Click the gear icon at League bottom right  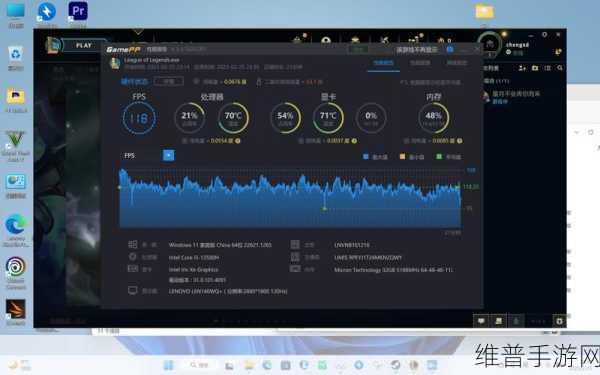click(559, 321)
